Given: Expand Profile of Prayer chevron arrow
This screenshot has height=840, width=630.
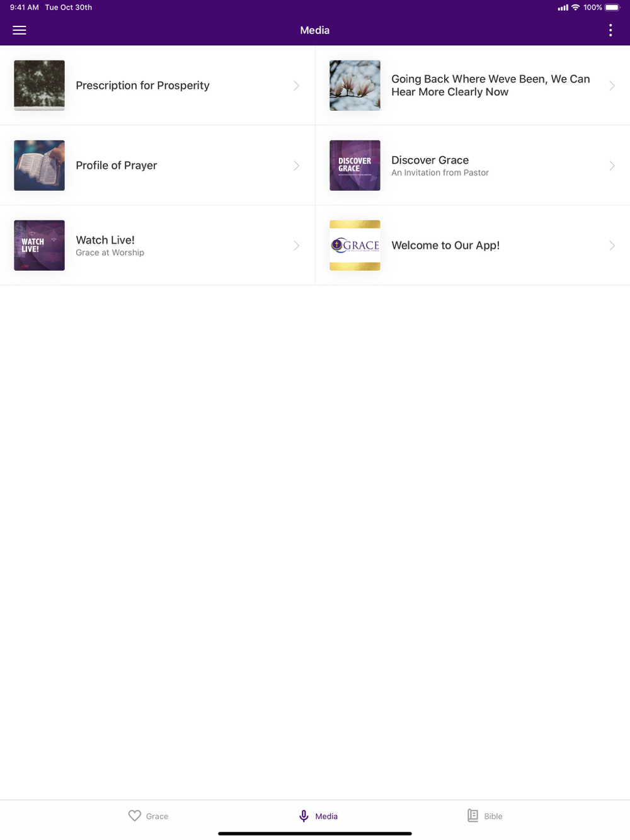Looking at the screenshot, I should (x=296, y=166).
